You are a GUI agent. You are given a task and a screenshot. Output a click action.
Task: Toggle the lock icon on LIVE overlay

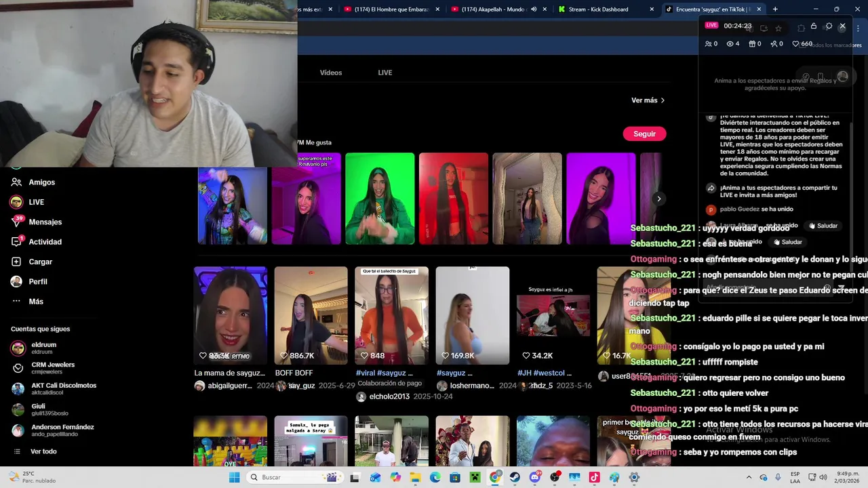[x=814, y=26]
